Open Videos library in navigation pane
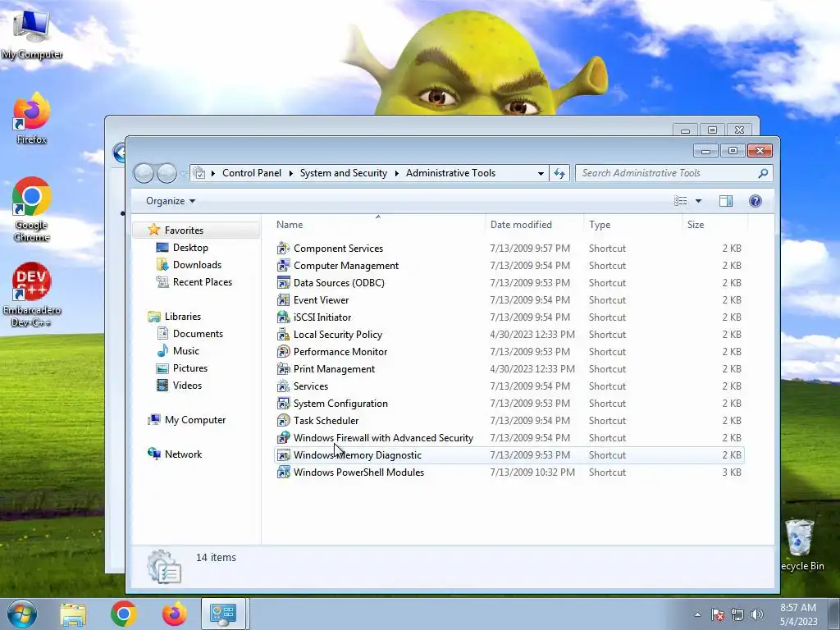The height and width of the screenshot is (630, 840). pos(187,386)
